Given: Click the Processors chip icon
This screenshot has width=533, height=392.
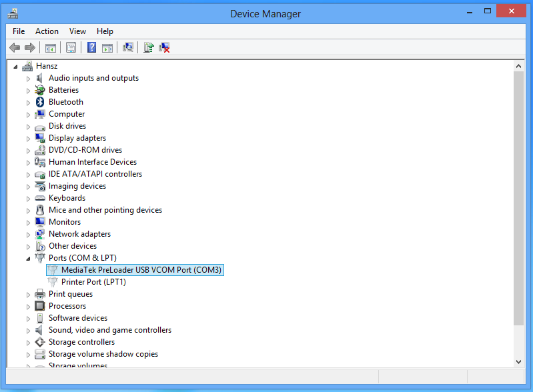Looking at the screenshot, I should point(40,306).
